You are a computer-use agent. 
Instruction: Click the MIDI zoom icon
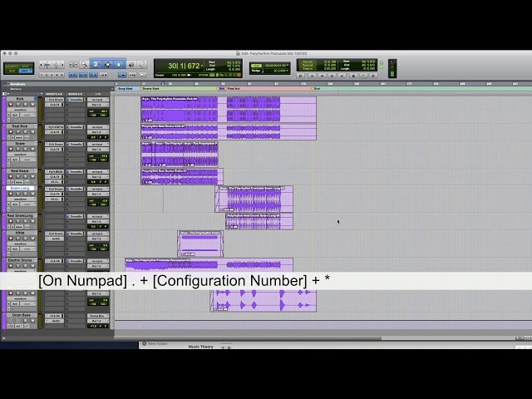(x=56, y=64)
